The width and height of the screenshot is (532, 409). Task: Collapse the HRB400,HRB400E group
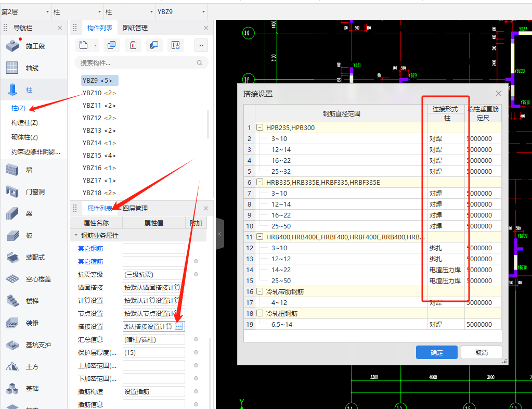[259, 237]
